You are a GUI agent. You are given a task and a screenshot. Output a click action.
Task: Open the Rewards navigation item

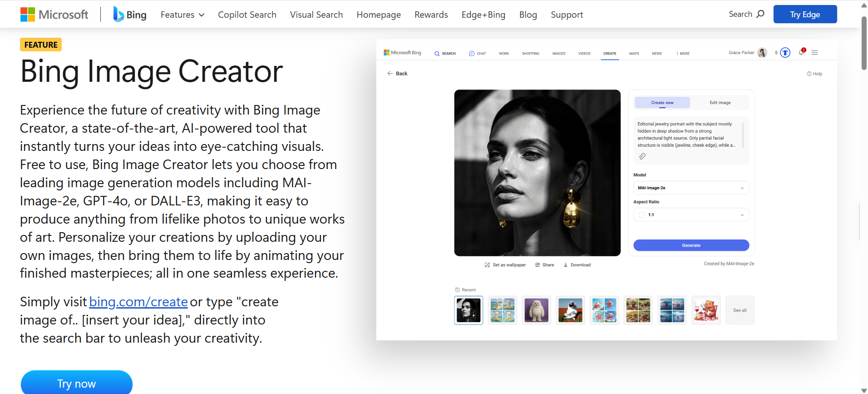click(x=431, y=15)
